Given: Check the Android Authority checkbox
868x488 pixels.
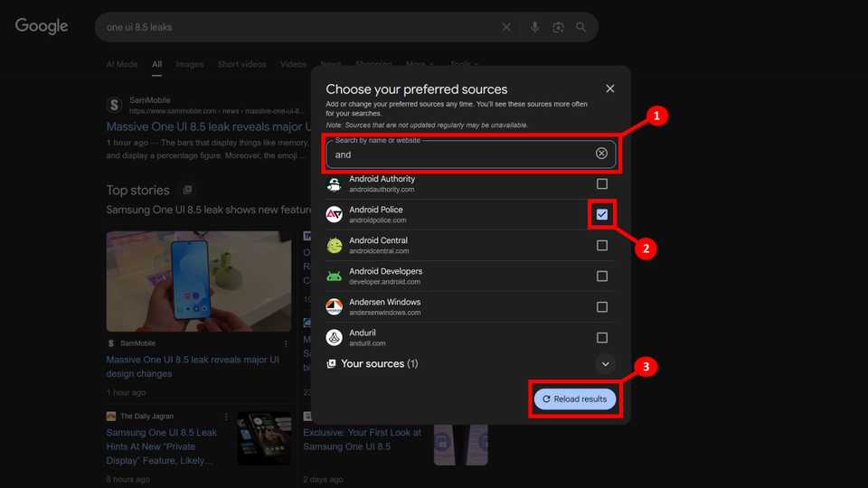Looking at the screenshot, I should pos(602,183).
